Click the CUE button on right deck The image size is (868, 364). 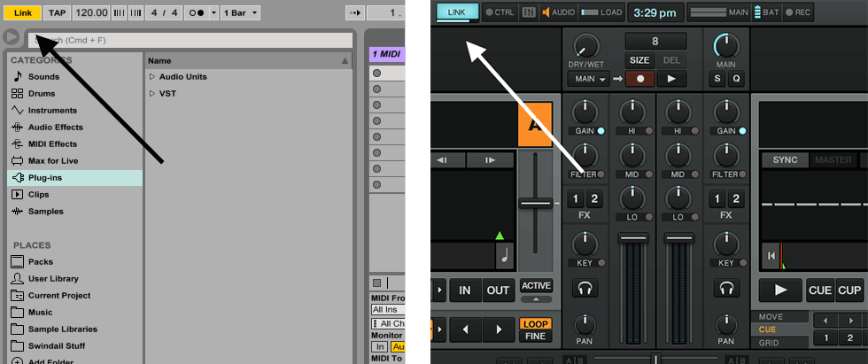click(x=820, y=290)
